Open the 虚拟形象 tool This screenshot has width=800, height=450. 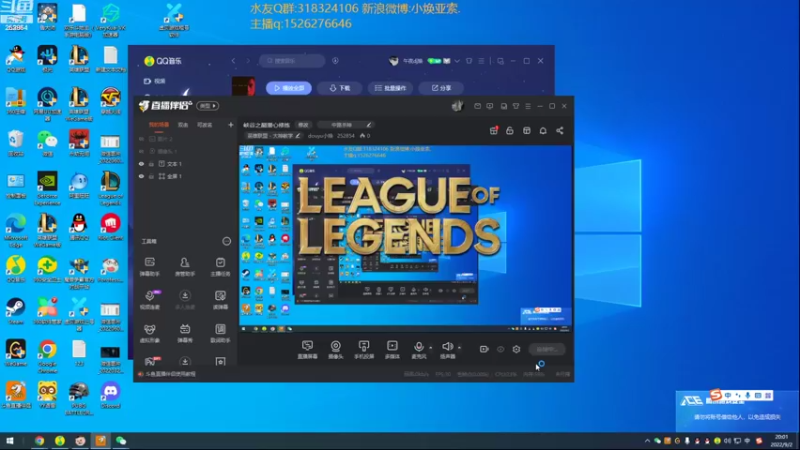149,333
